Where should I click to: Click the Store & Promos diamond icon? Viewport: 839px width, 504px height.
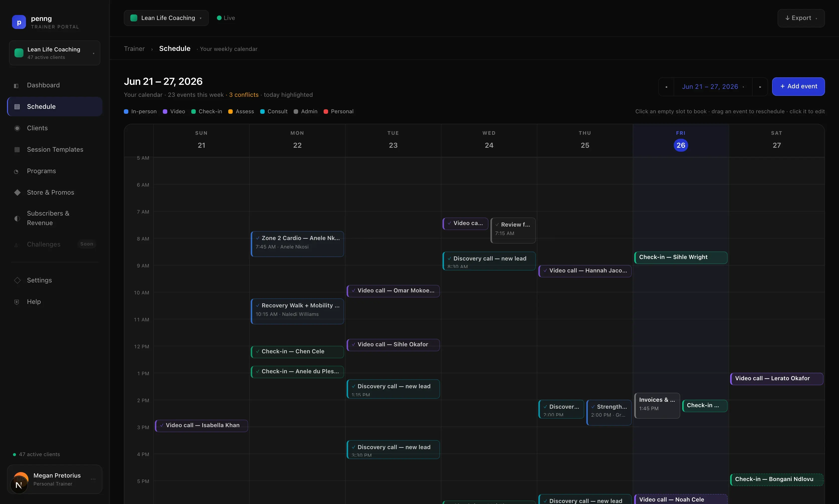point(17,193)
